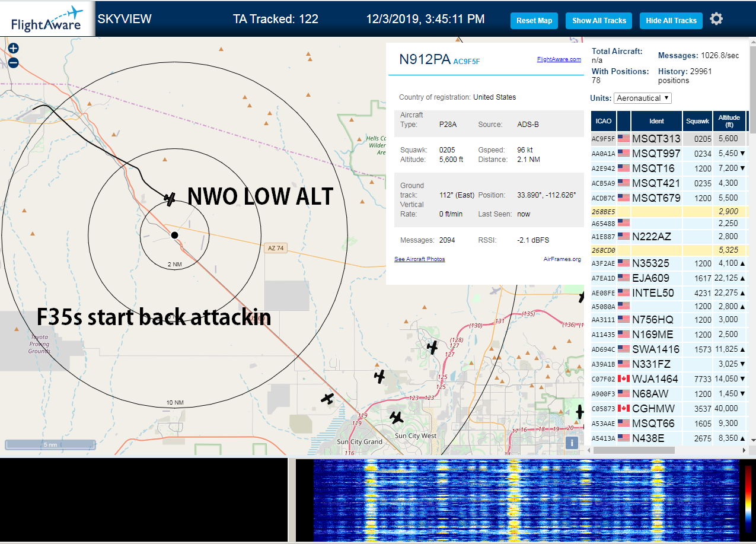Image resolution: width=756 pixels, height=544 pixels.
Task: Zoom in with the map plus button
Action: tap(13, 49)
